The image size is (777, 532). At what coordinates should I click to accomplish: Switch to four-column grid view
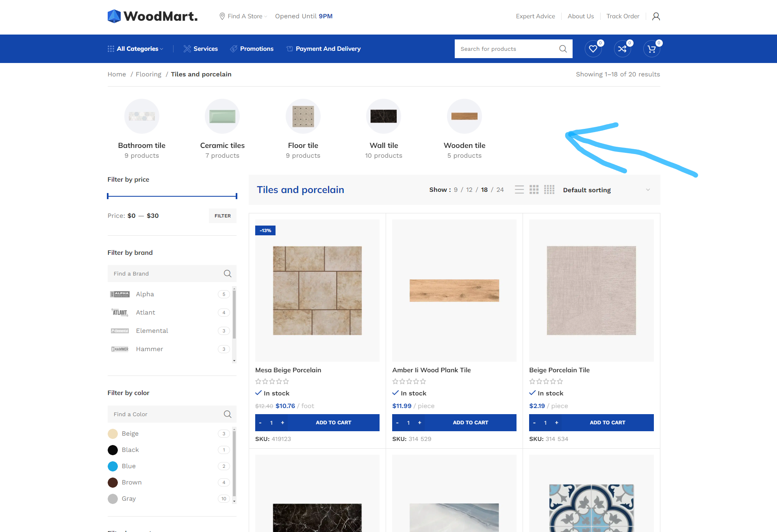click(x=549, y=190)
